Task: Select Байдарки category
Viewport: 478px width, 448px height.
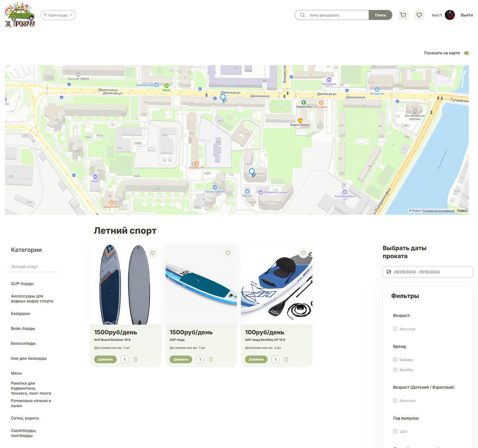Action: pos(20,314)
